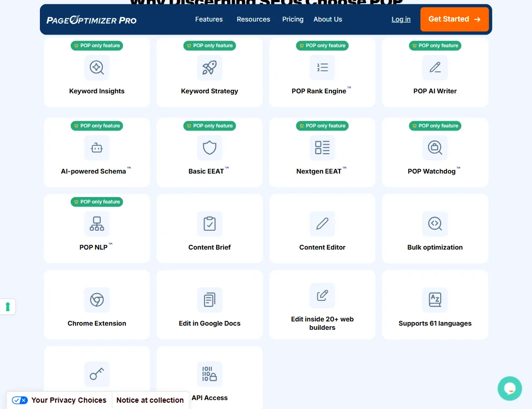
Task: Click the green accessibility widget icon
Action: point(8,307)
